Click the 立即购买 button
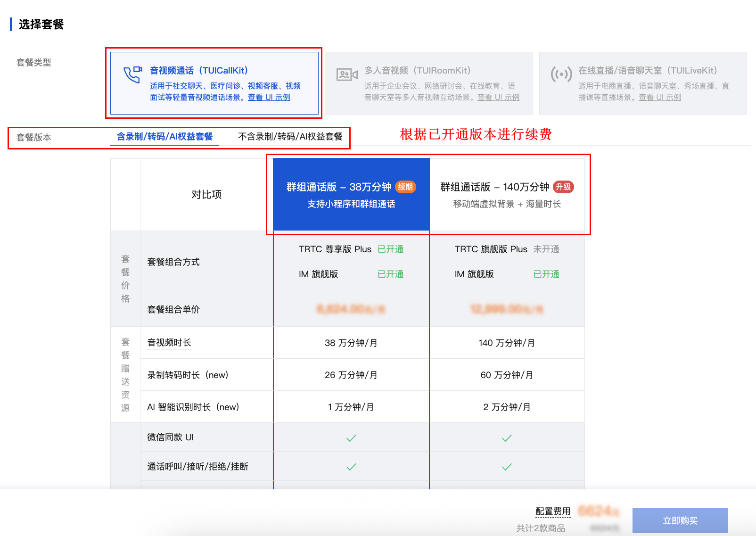 tap(680, 520)
